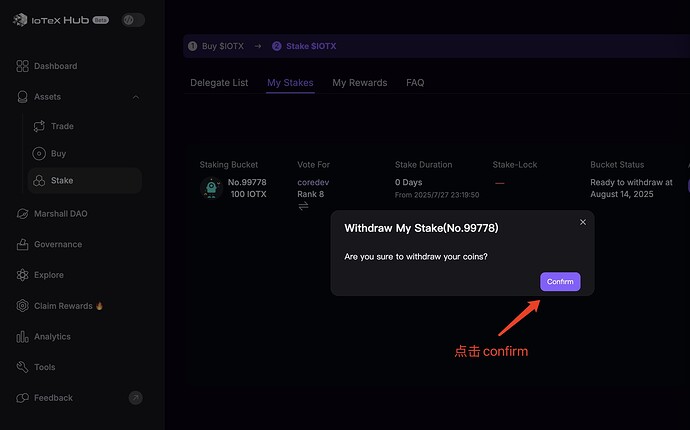The height and width of the screenshot is (430, 690).
Task: Click the Buy icon in sidebar
Action: (x=39, y=154)
